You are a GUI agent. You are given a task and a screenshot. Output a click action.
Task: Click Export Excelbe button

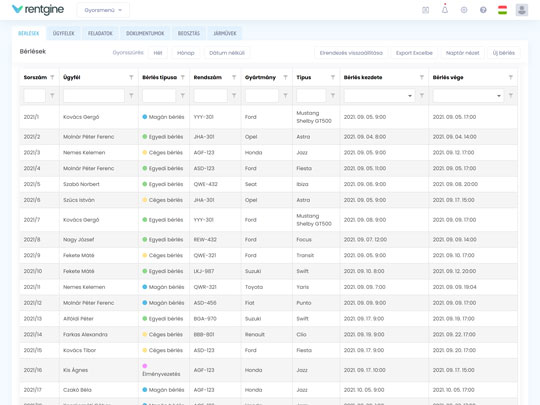(x=414, y=53)
